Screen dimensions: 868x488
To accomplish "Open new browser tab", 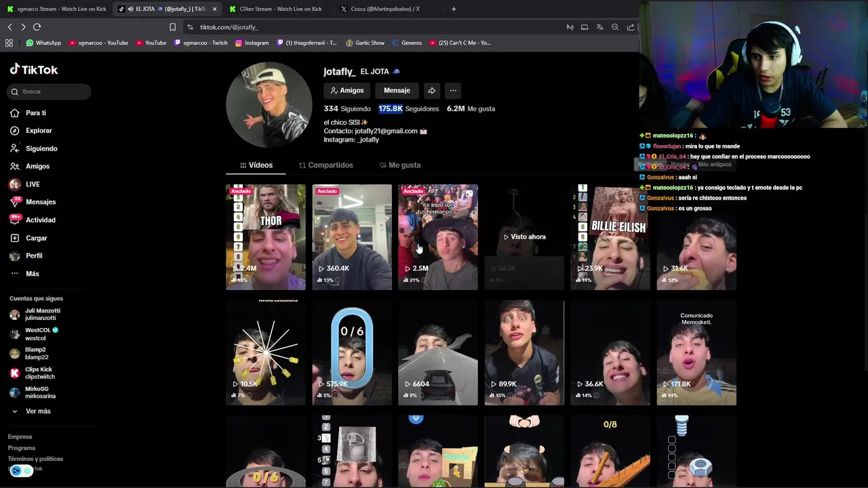I will point(454,9).
